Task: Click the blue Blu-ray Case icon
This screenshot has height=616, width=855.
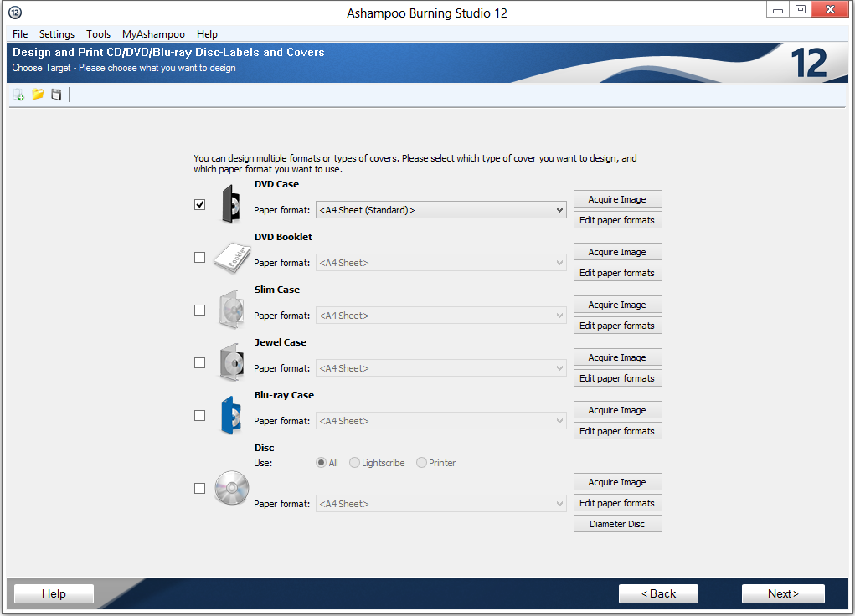Action: pyautogui.click(x=231, y=415)
